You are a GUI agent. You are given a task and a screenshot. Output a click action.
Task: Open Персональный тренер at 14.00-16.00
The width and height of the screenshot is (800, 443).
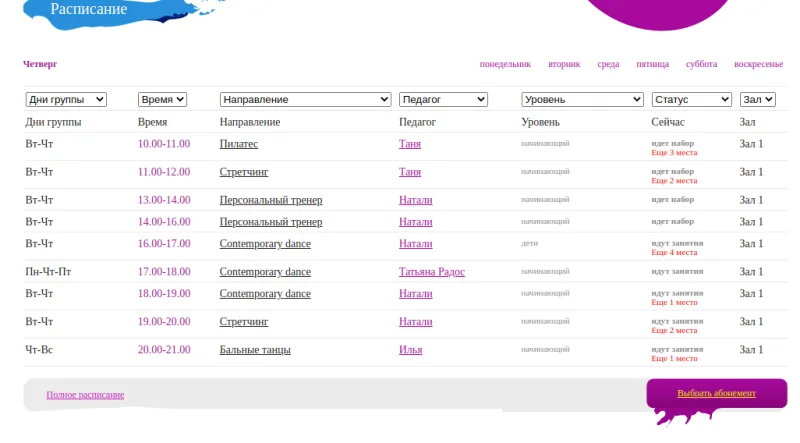271,222
